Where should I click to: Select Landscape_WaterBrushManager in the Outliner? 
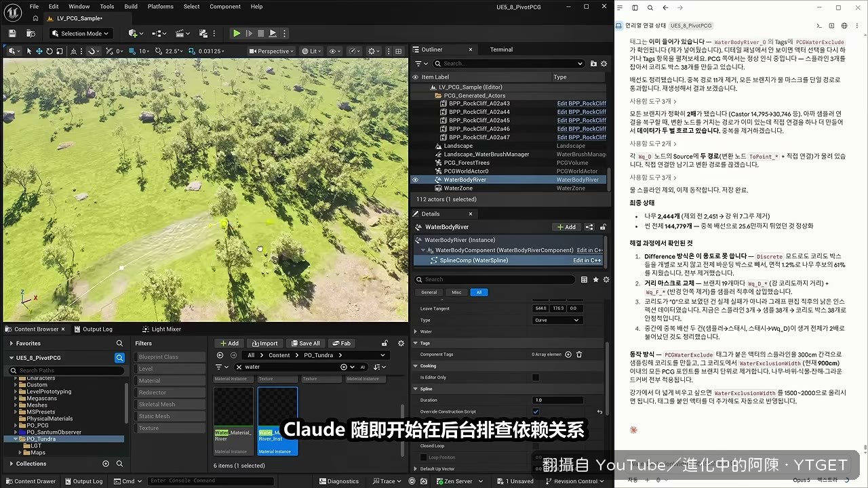486,155
